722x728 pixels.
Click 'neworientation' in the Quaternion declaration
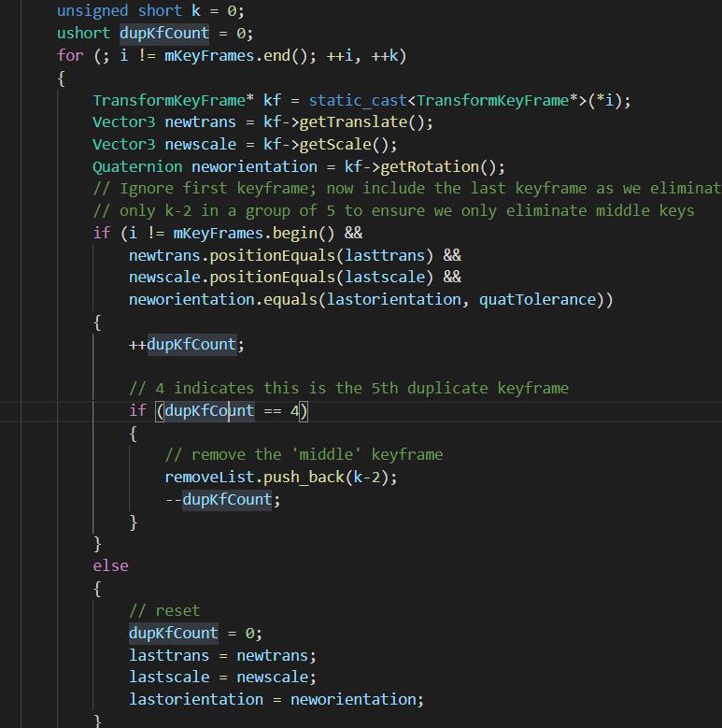[254, 166]
